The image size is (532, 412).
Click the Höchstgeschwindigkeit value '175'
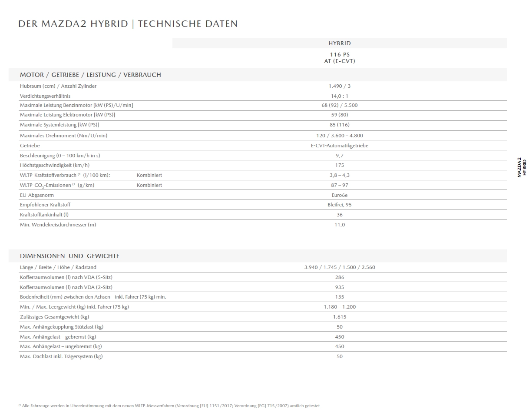tap(339, 165)
